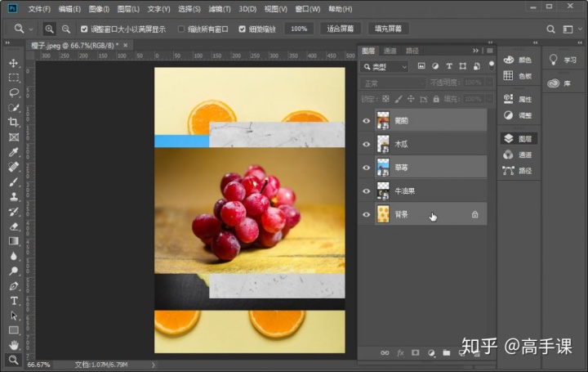Open the layers panel flyout menu

tap(490, 51)
